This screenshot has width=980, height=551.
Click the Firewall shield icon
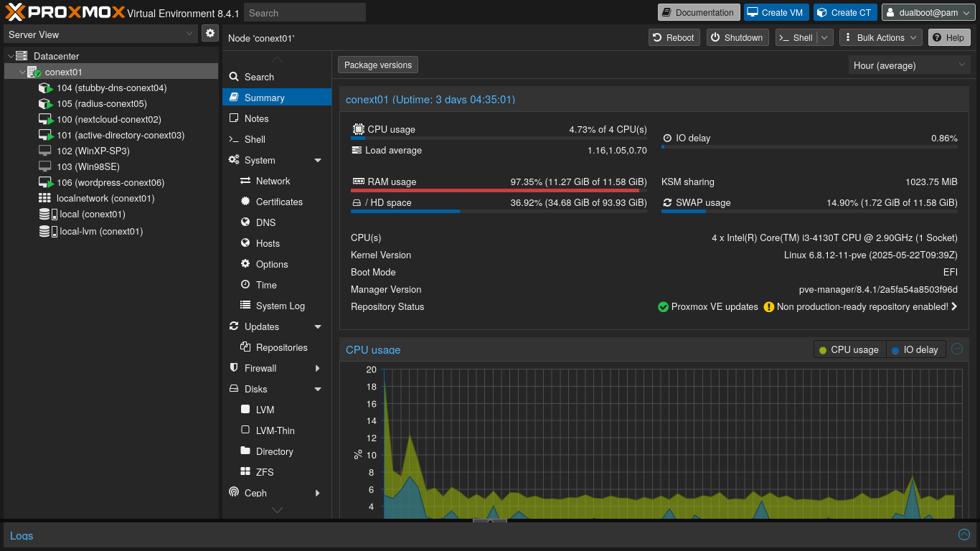[x=234, y=368]
